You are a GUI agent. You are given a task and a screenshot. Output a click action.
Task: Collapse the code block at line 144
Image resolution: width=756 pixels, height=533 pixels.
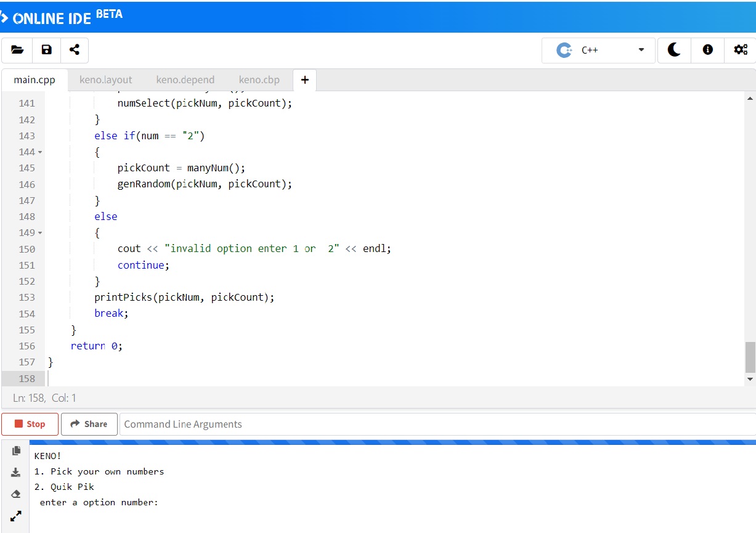click(40, 152)
